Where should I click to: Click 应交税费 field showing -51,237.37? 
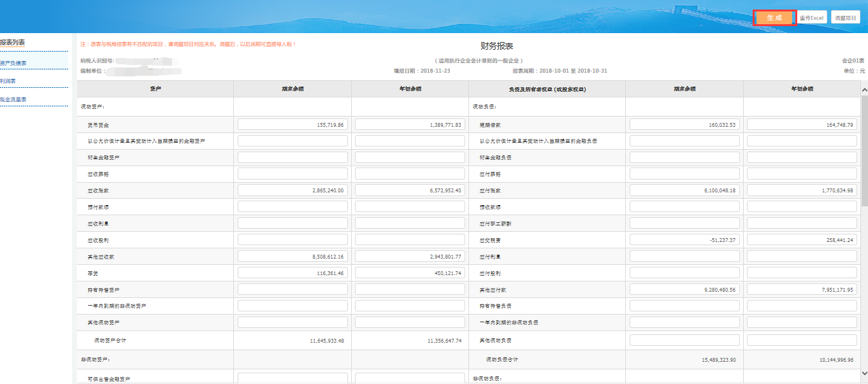[x=684, y=240]
